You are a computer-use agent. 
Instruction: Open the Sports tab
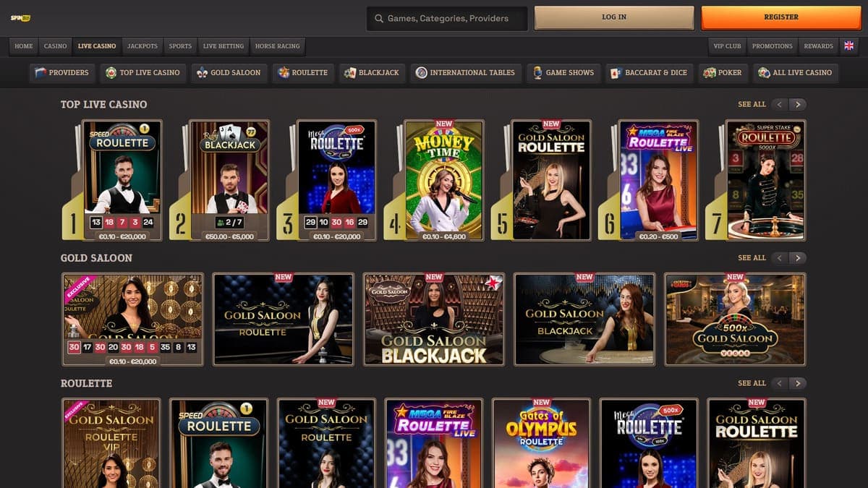pyautogui.click(x=180, y=46)
